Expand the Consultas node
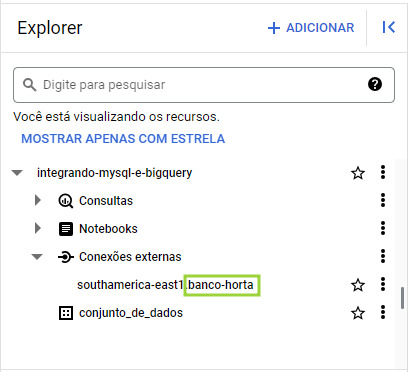The image size is (408, 372). click(x=38, y=200)
